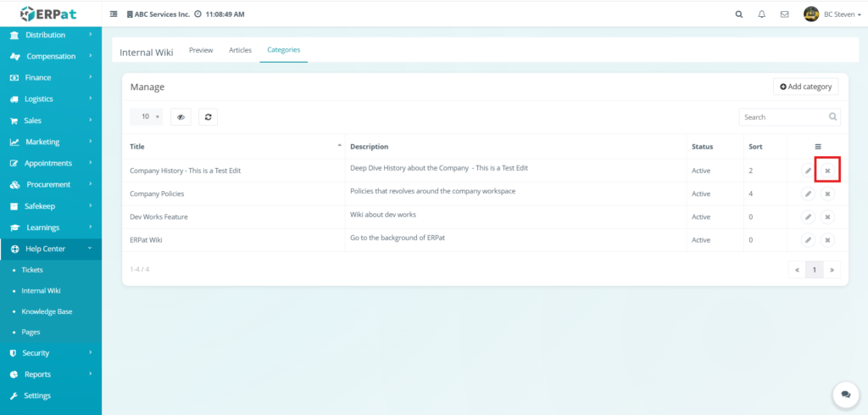The width and height of the screenshot is (868, 415).
Task: Toggle the sidebar hamburger menu icon
Action: pyautogui.click(x=114, y=14)
